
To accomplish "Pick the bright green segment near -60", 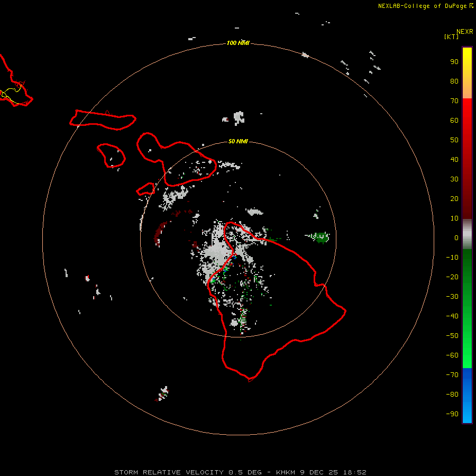I will (x=467, y=358).
